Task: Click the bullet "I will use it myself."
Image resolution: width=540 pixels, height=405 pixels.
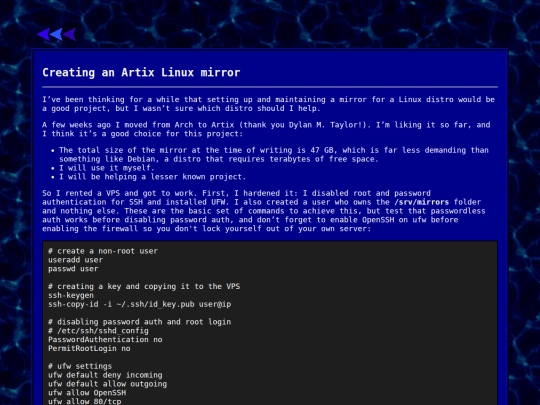Action: click(x=107, y=168)
